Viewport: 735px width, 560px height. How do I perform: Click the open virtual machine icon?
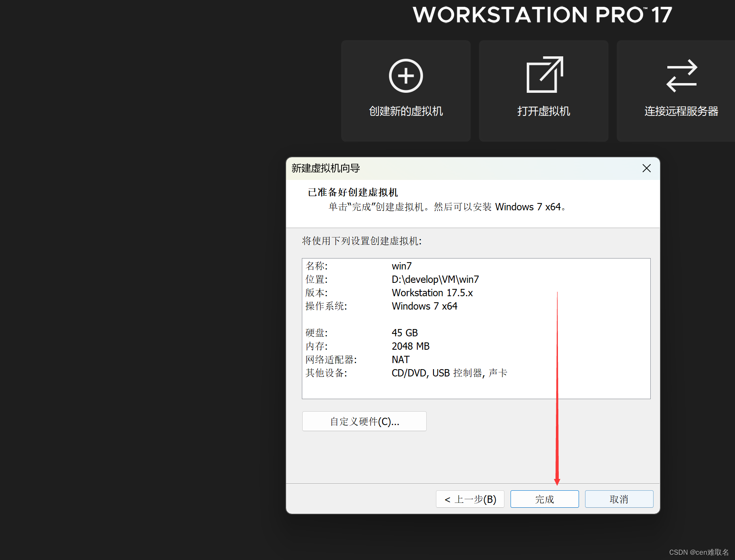[x=545, y=75]
